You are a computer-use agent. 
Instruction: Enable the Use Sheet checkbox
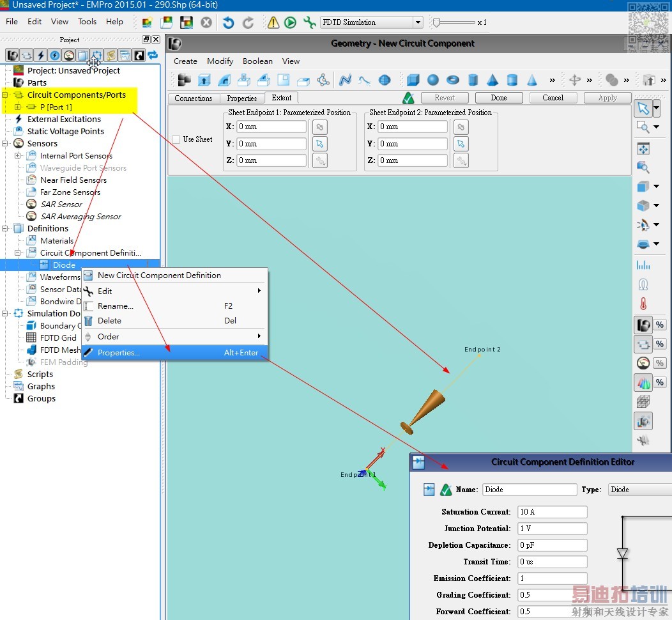[176, 139]
